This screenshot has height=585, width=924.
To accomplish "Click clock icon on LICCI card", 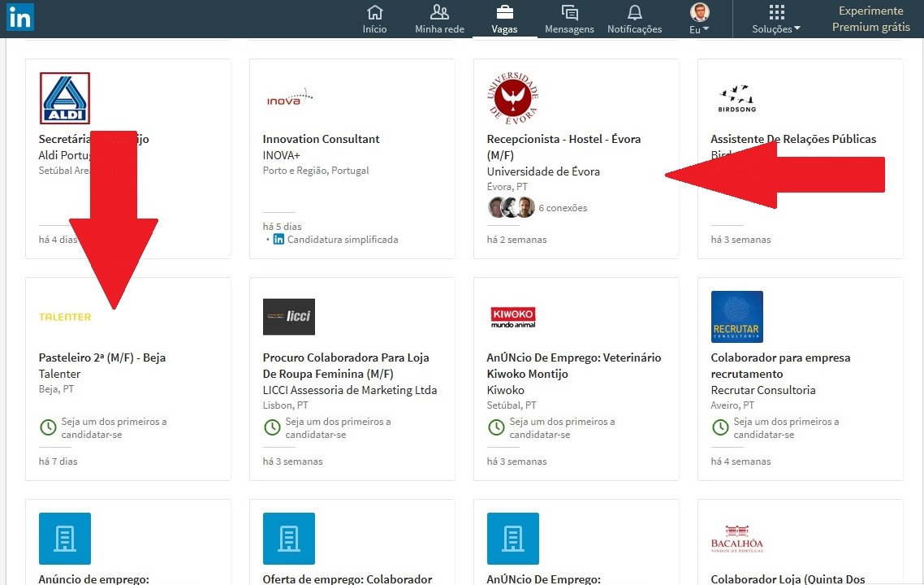I will pos(272,427).
